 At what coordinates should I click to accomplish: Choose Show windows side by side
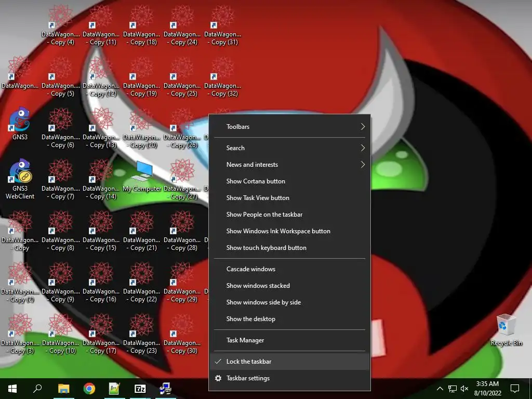289,302
